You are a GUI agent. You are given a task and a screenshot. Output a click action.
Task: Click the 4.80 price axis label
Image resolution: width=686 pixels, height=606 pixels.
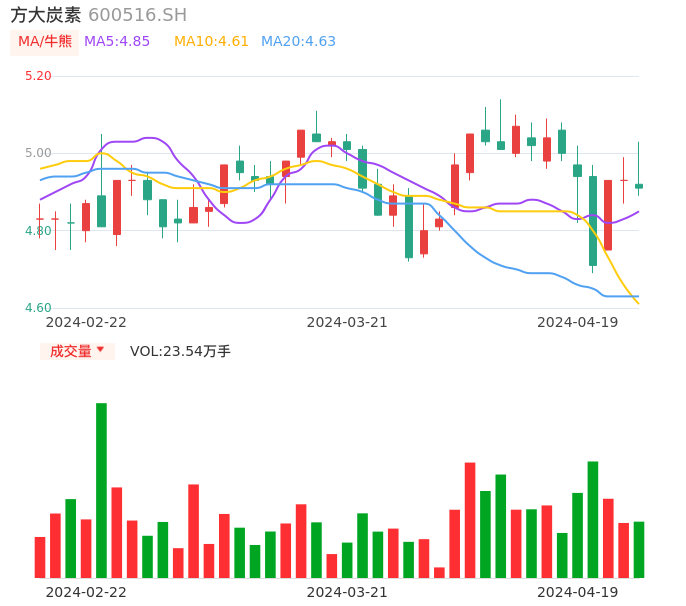click(x=38, y=231)
